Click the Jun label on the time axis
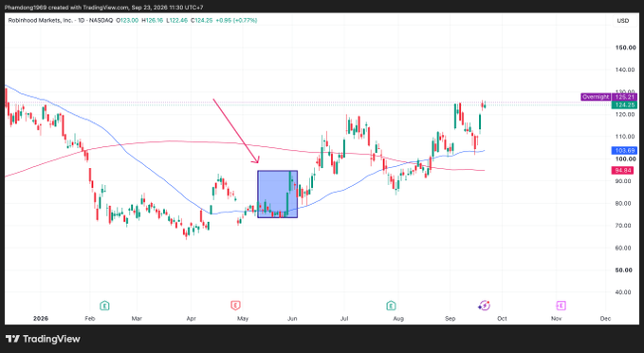Screen dimensions: 644x353 tap(292, 319)
